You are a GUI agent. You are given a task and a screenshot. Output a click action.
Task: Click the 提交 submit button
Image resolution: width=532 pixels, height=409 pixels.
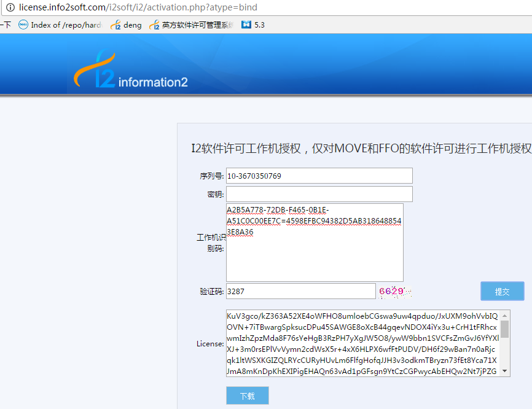pos(502,291)
